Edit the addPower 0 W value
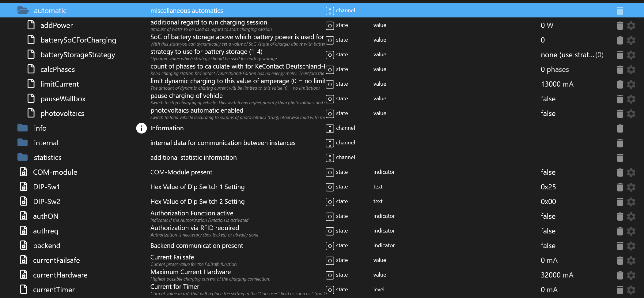 tap(547, 25)
